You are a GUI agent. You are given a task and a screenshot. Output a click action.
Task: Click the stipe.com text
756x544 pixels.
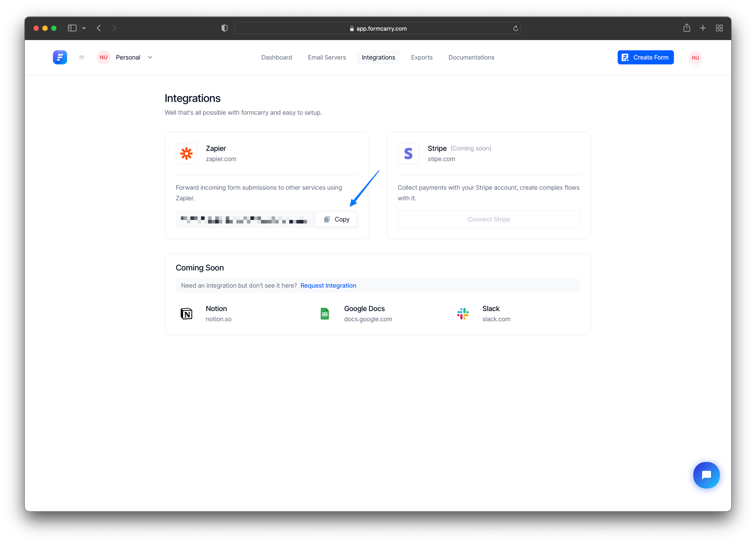coord(441,159)
